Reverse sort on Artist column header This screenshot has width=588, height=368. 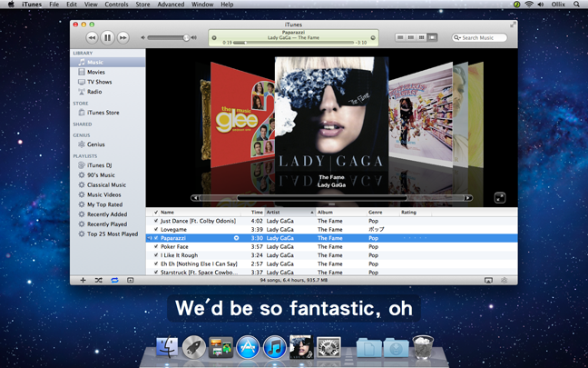pyautogui.click(x=290, y=212)
